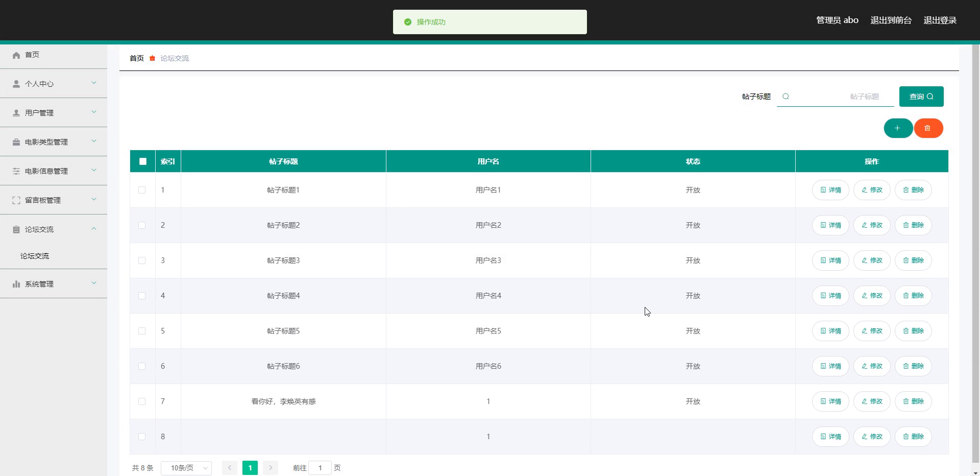Click the round green plus add button
The width and height of the screenshot is (980, 476).
(x=898, y=128)
